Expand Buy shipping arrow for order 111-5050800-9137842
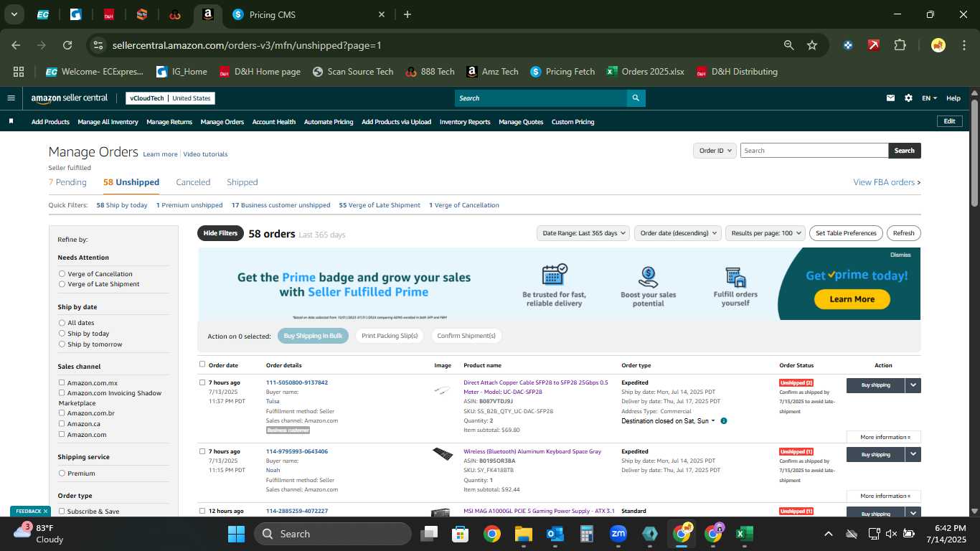Image resolution: width=980 pixels, height=551 pixels. pyautogui.click(x=913, y=385)
